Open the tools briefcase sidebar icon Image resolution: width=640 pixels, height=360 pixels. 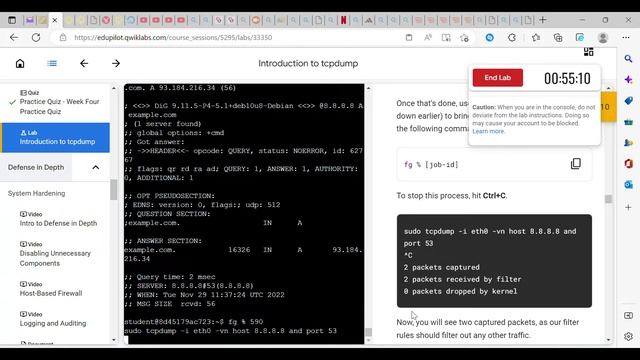coord(629,122)
